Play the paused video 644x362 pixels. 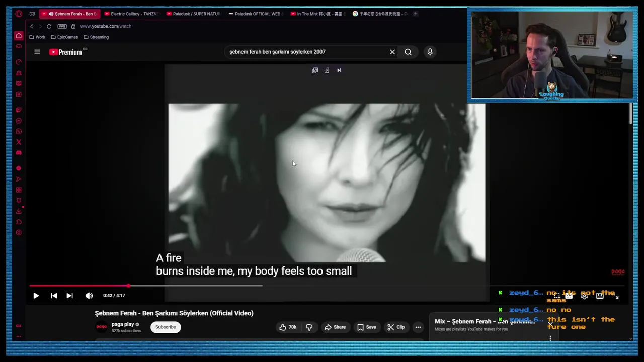click(x=36, y=296)
